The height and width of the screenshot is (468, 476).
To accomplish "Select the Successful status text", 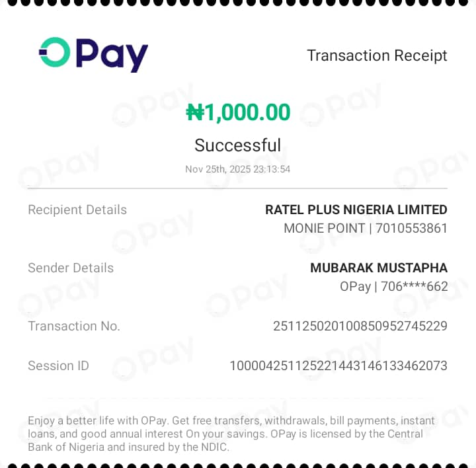I will 238,145.
